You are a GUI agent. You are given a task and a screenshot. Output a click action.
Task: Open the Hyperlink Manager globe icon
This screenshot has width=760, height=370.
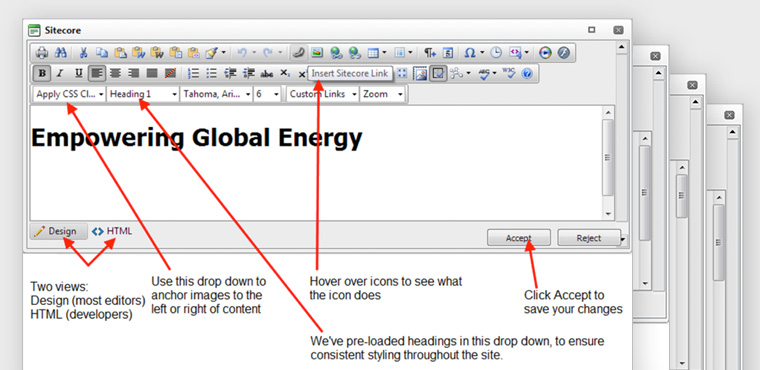[x=336, y=52]
